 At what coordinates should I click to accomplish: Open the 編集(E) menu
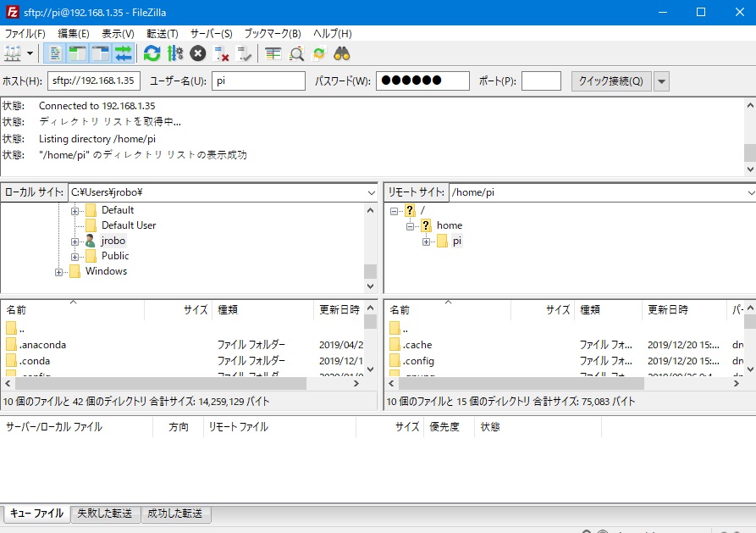click(74, 33)
